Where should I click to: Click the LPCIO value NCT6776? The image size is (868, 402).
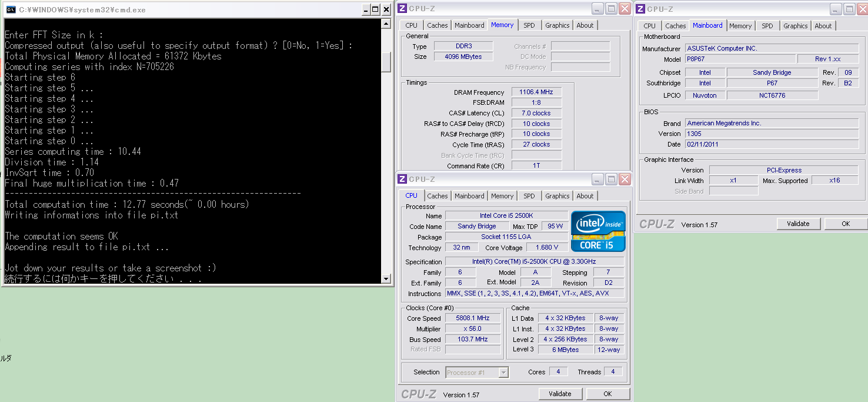(772, 95)
